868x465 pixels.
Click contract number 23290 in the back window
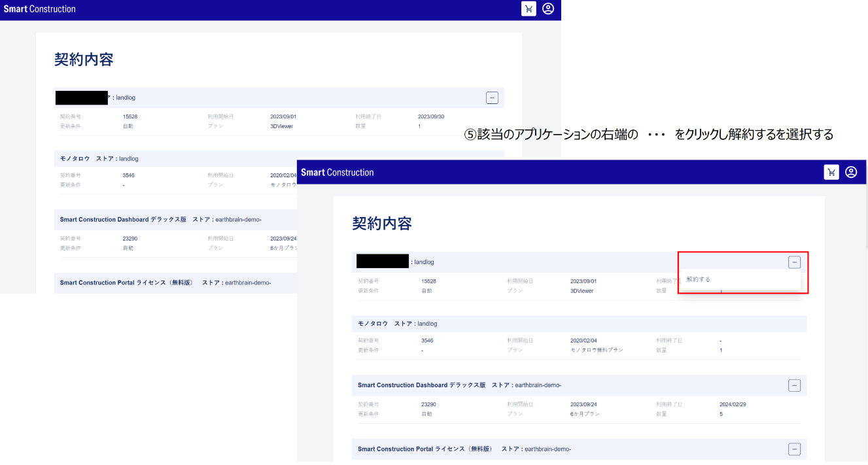pos(130,239)
